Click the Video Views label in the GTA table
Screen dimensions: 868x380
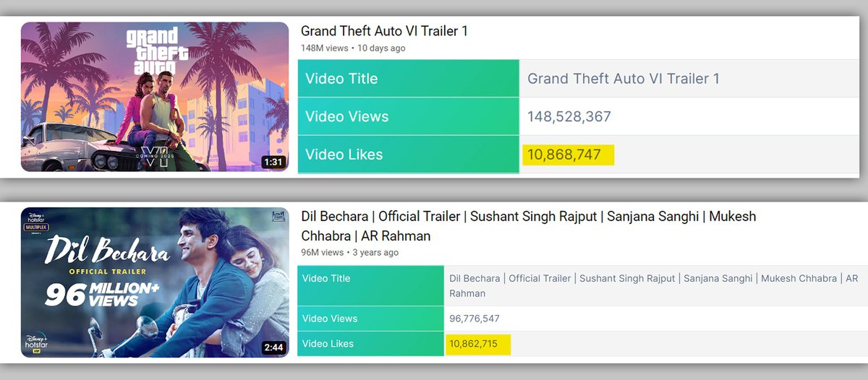(346, 116)
